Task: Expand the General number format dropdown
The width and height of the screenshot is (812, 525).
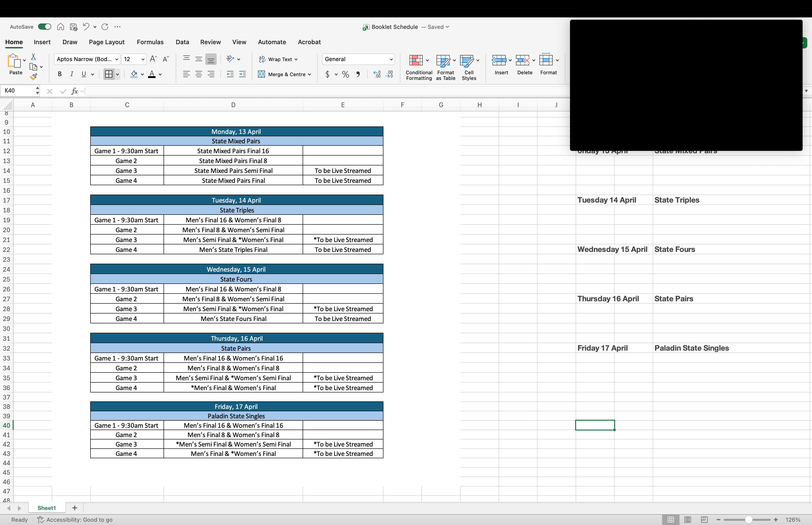Action: click(391, 59)
